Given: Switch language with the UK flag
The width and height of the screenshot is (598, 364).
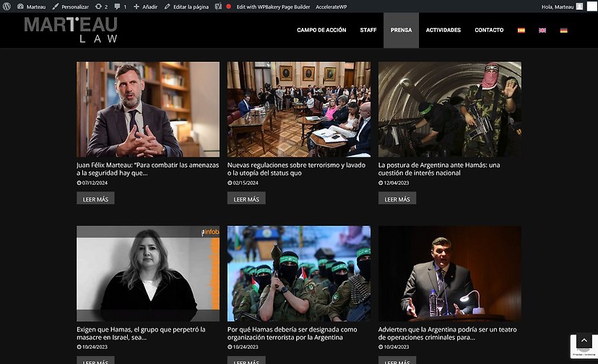Looking at the screenshot, I should point(542,30).
